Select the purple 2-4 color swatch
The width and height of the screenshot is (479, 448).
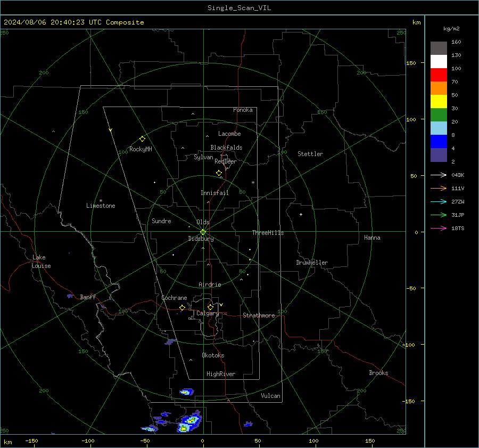(x=439, y=155)
